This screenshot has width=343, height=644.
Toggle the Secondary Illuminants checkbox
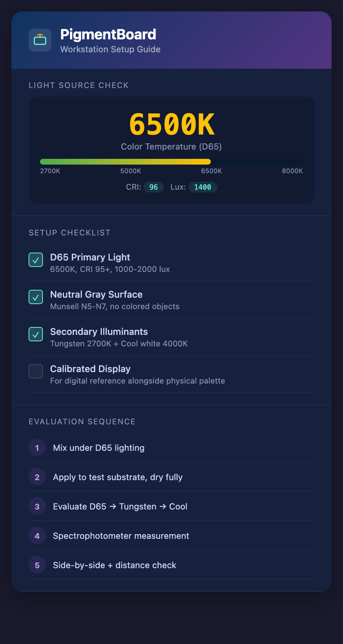36,334
